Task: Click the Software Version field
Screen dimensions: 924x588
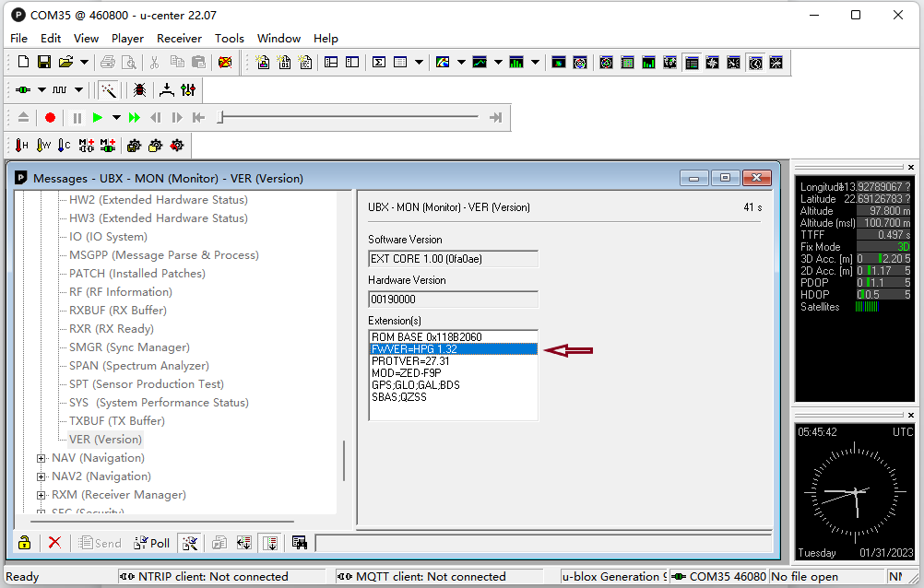Action: pyautogui.click(x=453, y=259)
